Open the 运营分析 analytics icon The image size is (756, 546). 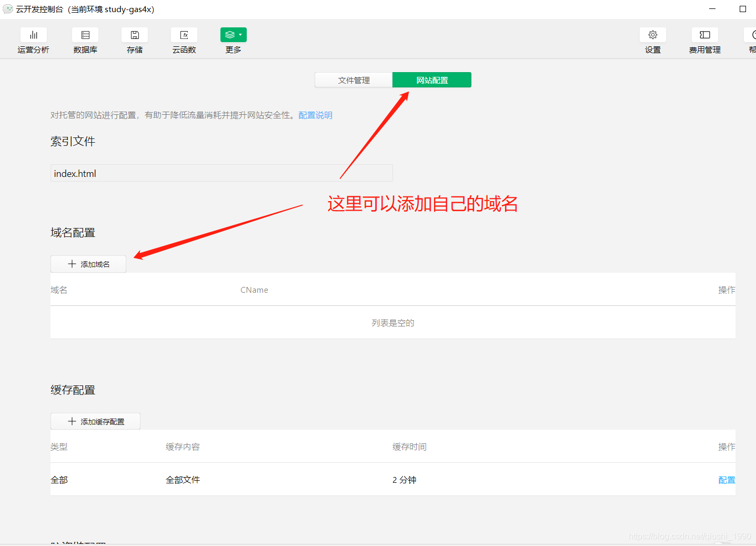33,35
